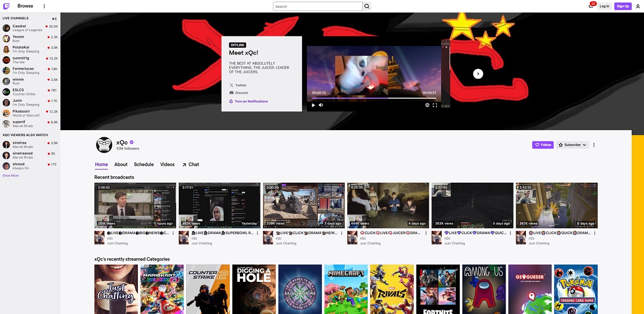Open sinatraavod's channel in sidebar

point(30,155)
